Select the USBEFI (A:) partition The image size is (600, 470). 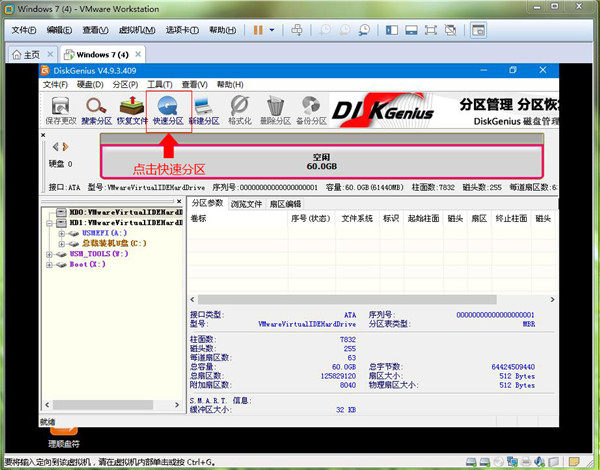(104, 233)
